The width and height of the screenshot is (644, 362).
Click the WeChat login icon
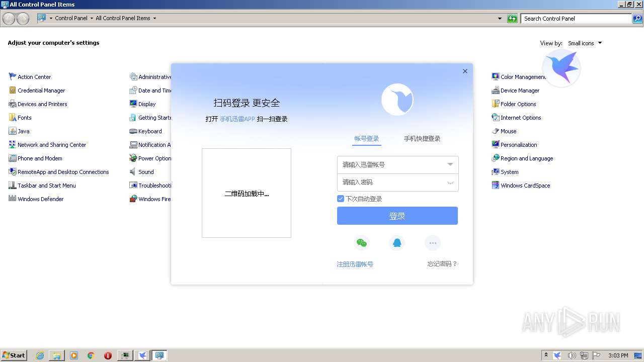point(361,243)
